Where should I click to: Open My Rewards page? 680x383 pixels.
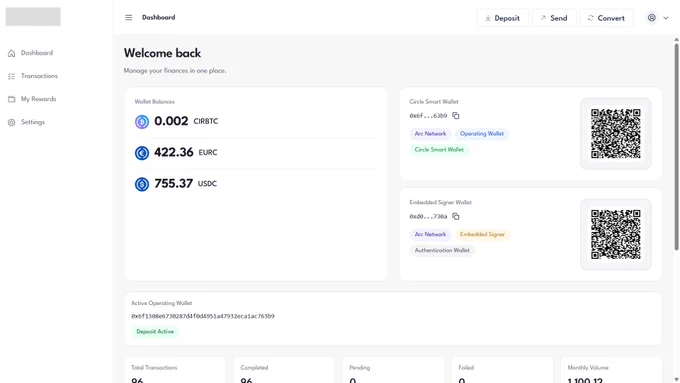pos(33,99)
